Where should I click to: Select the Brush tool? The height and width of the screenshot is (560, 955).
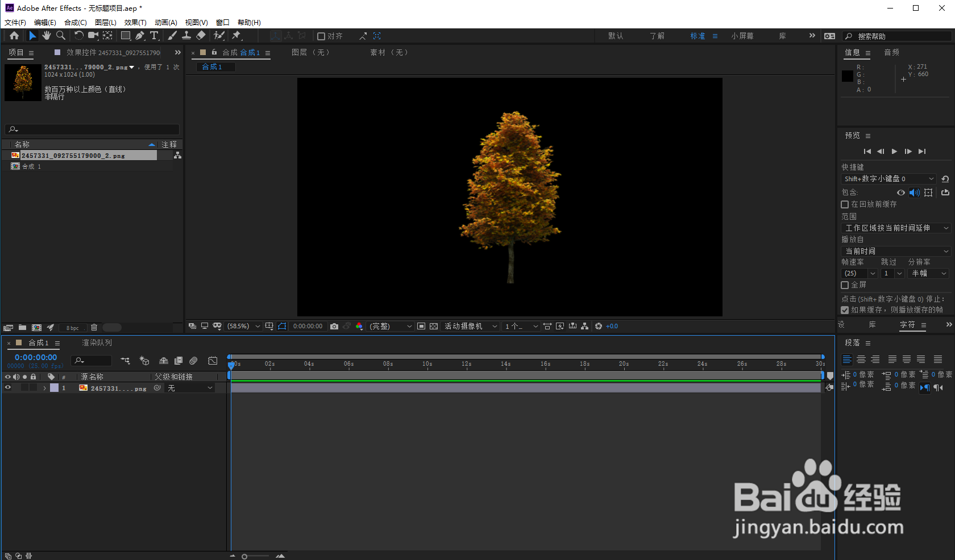click(x=172, y=36)
